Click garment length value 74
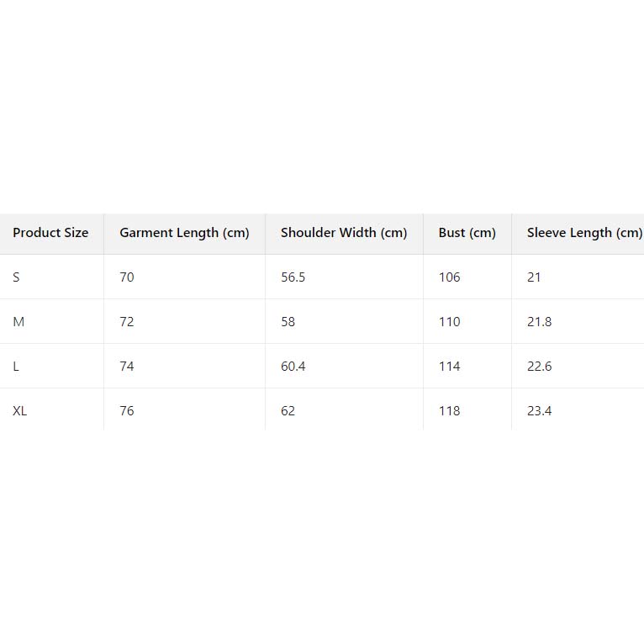 coord(126,367)
